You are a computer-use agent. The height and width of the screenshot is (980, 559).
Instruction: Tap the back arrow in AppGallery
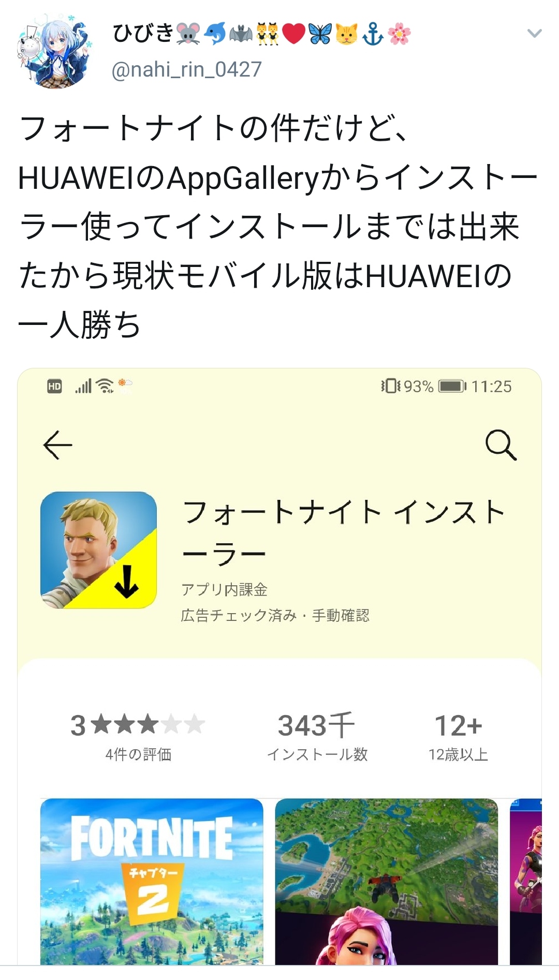coord(57,445)
